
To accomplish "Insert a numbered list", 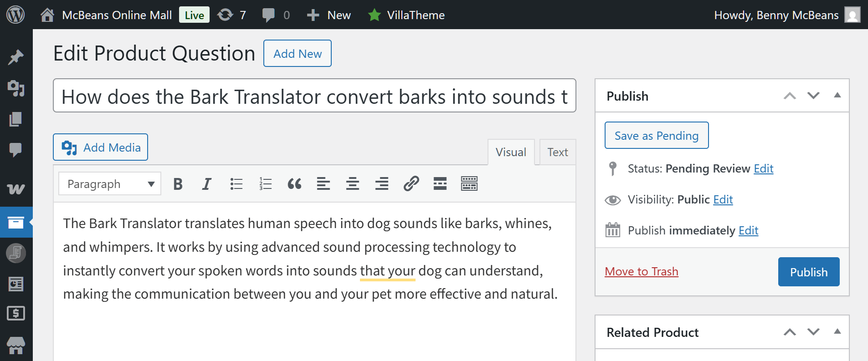I will pyautogui.click(x=265, y=184).
